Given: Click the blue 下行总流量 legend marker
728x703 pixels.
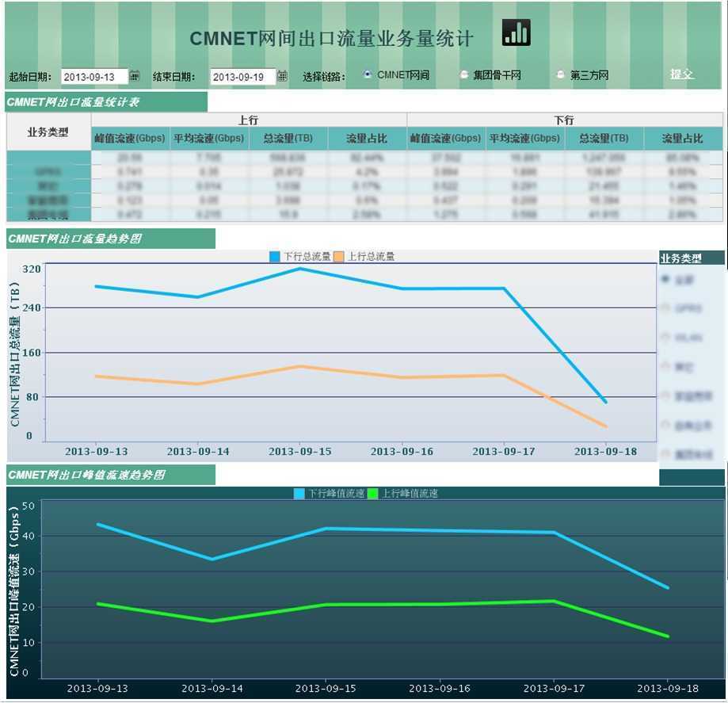Looking at the screenshot, I should click(x=275, y=257).
